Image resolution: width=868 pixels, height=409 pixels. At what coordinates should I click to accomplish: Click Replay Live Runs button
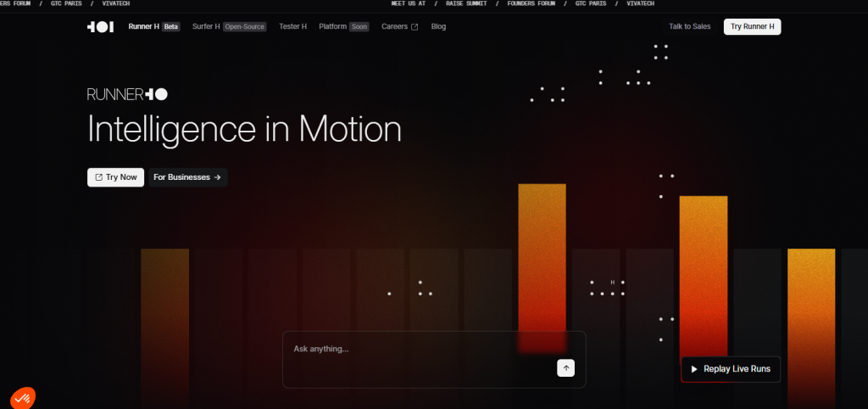731,369
